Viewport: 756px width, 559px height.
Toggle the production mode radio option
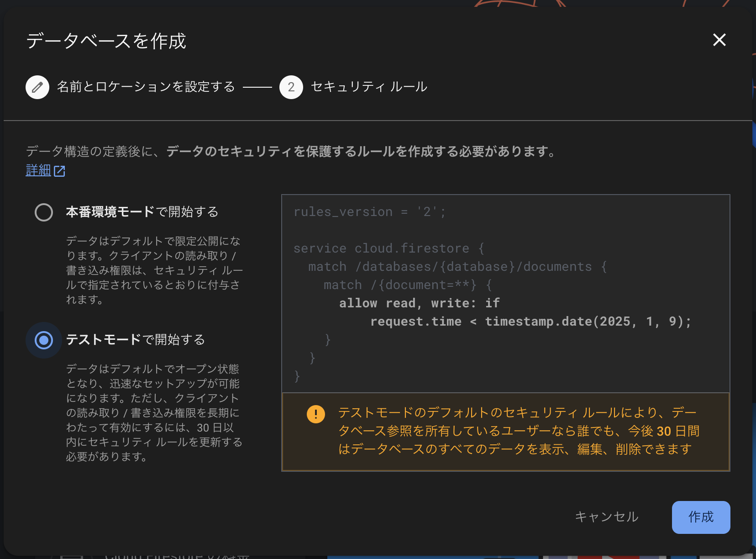[43, 212]
